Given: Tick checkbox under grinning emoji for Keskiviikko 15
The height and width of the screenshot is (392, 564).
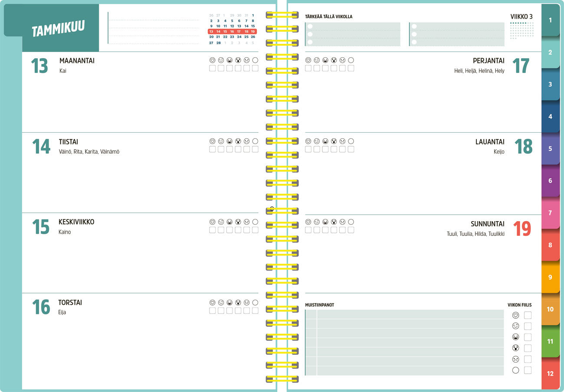Looking at the screenshot, I should pyautogui.click(x=230, y=230).
